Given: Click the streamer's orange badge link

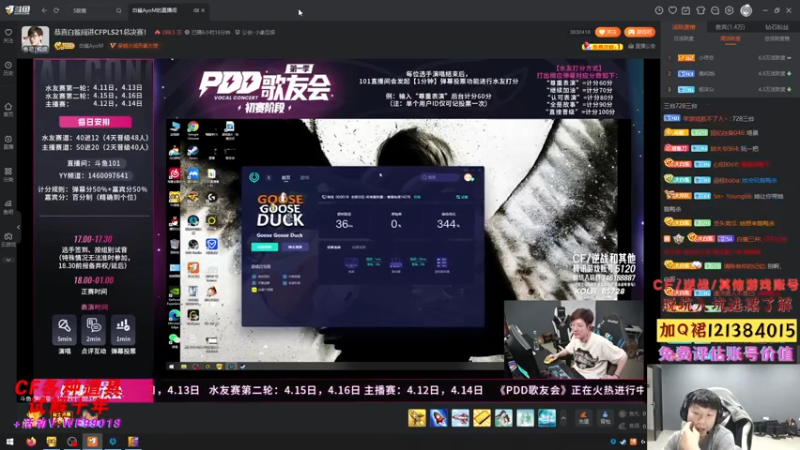Looking at the screenshot, I should (134, 46).
